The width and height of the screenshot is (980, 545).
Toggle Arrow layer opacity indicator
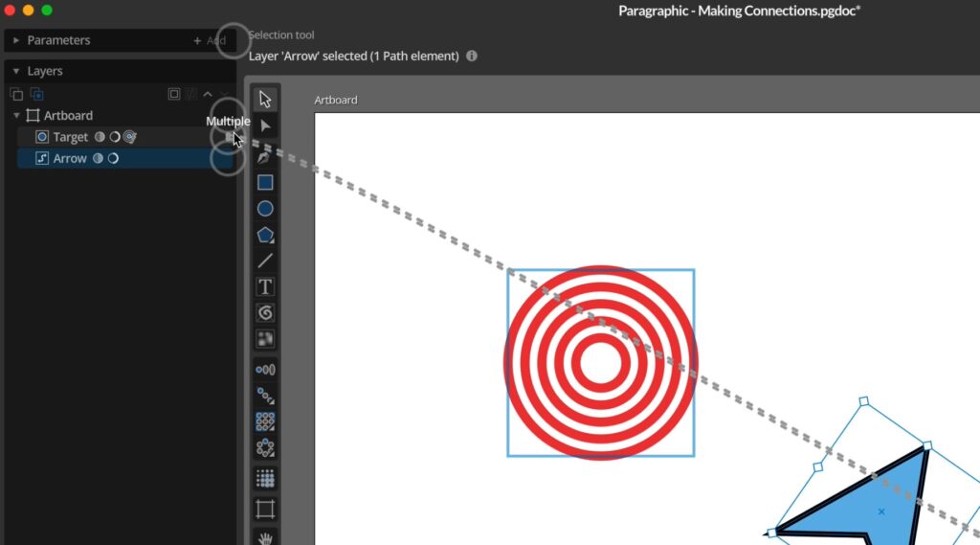pos(98,158)
